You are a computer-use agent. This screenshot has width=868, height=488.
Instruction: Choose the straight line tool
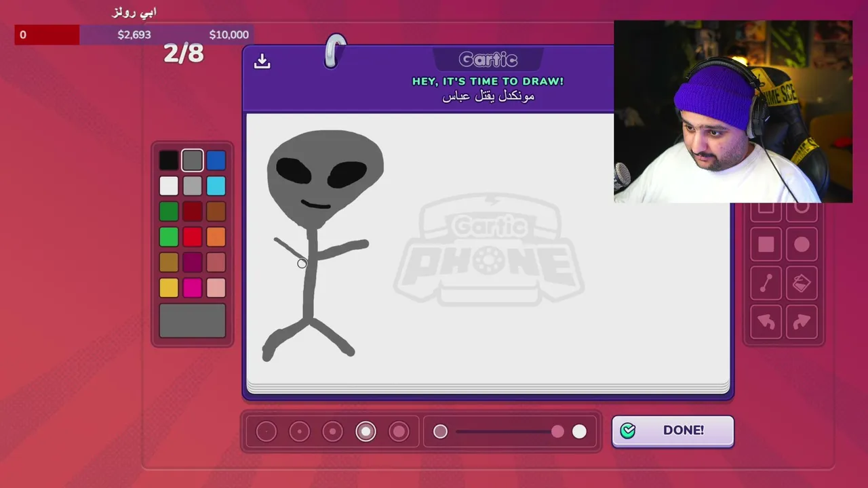click(x=766, y=283)
